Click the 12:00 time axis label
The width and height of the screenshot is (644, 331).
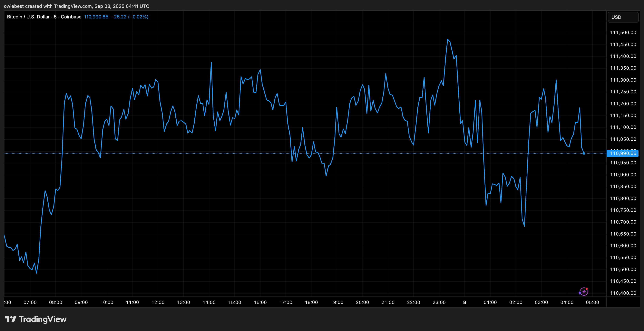[158, 302]
